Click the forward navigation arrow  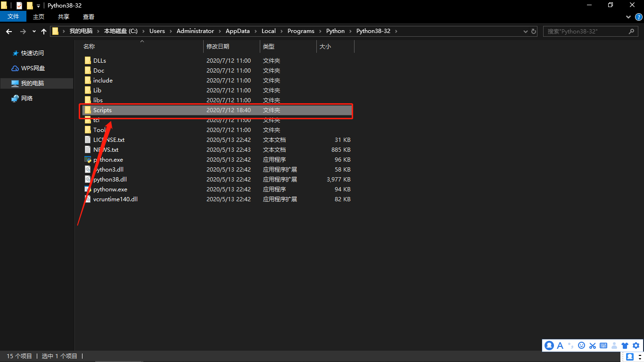(23, 31)
